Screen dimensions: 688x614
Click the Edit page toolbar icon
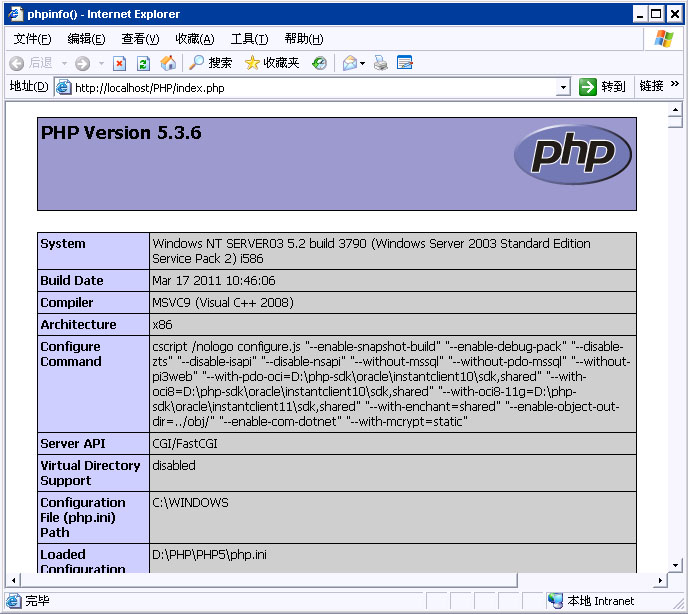(x=405, y=63)
